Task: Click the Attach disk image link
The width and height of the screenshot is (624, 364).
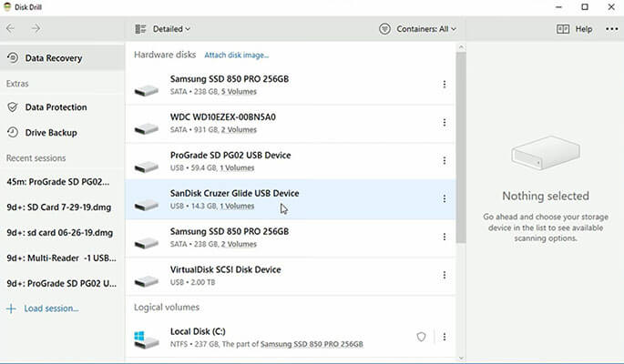Action: 236,56
